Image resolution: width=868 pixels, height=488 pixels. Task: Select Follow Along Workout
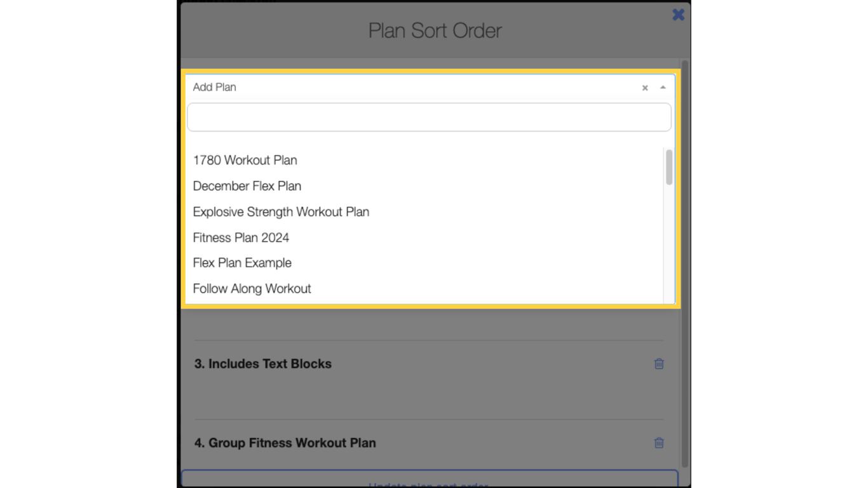[x=252, y=288]
